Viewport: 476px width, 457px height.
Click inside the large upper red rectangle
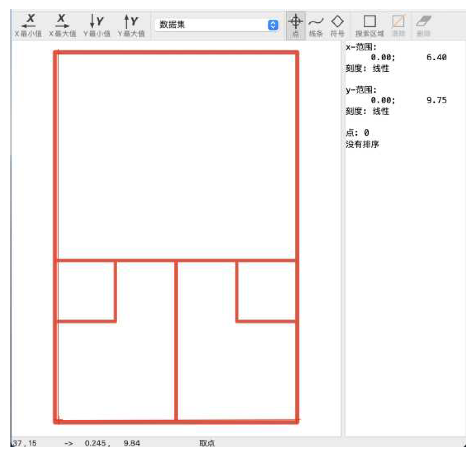[x=176, y=156]
